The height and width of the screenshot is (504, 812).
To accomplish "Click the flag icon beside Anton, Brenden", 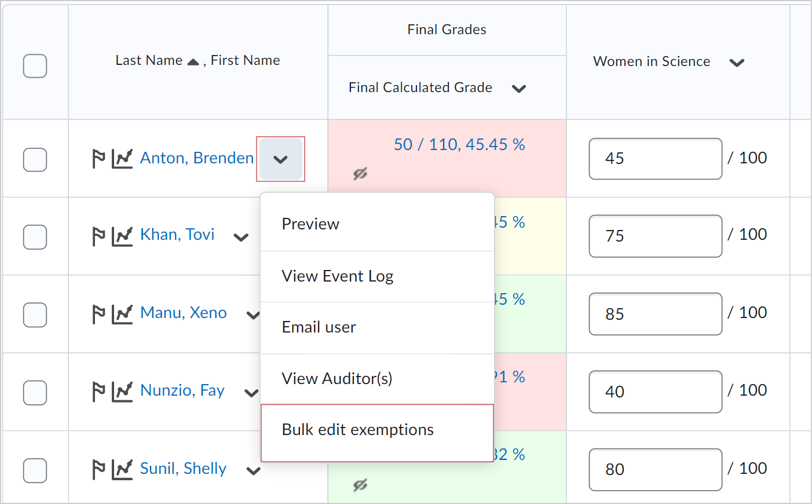I will (x=98, y=158).
